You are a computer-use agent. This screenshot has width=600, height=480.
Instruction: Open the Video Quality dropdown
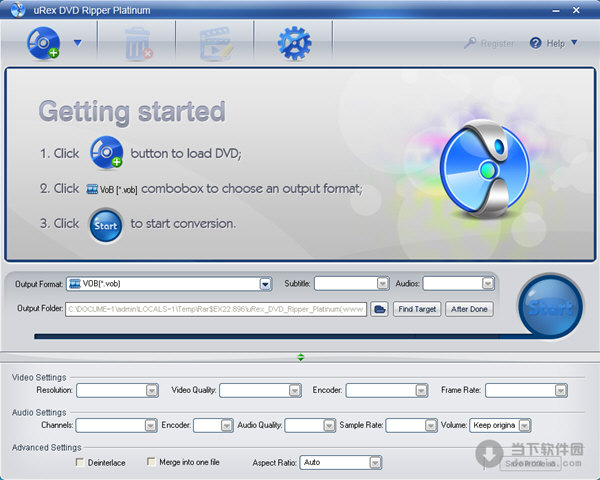pyautogui.click(x=260, y=390)
